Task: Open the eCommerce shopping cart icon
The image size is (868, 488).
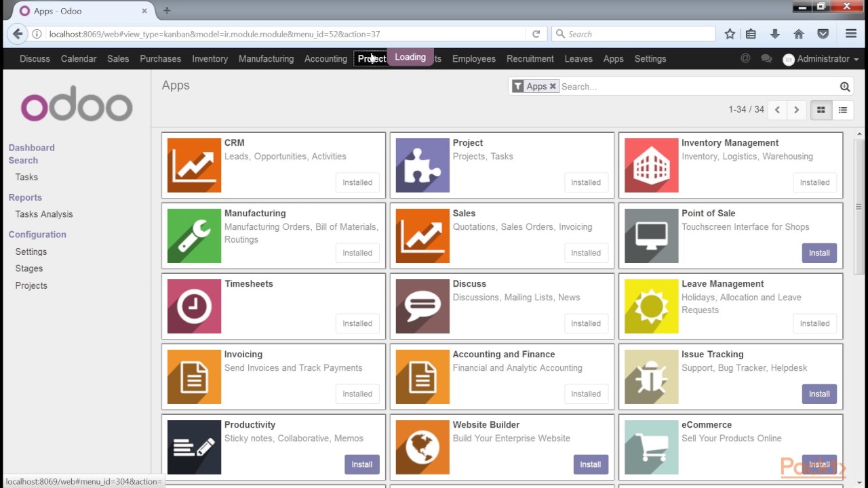Action: [651, 447]
